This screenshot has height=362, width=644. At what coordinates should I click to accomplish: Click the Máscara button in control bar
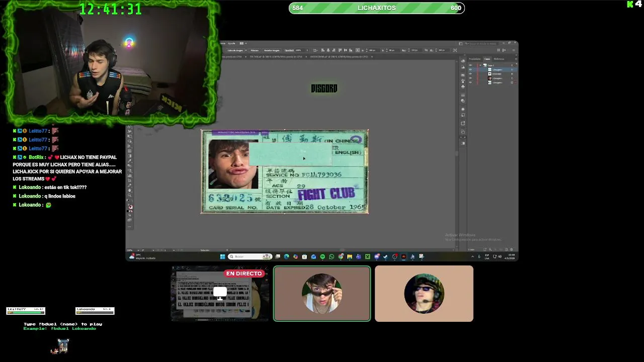coord(255,50)
